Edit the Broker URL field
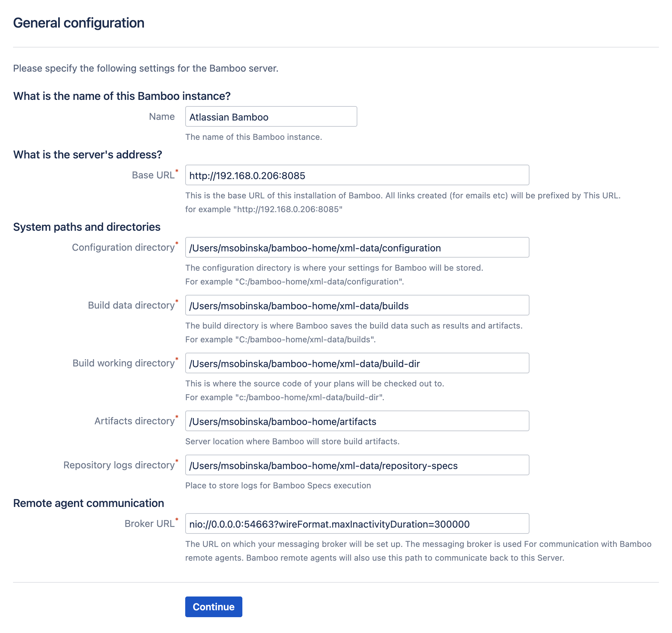This screenshot has width=672, height=633. [357, 523]
